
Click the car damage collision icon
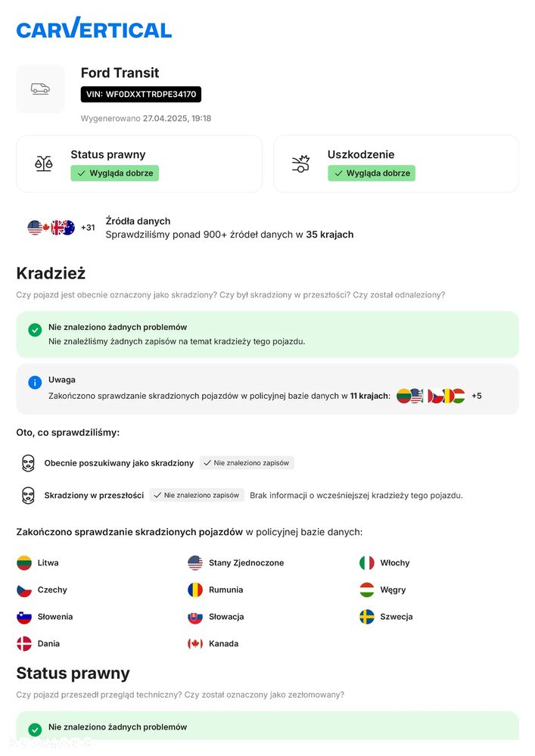point(301,163)
